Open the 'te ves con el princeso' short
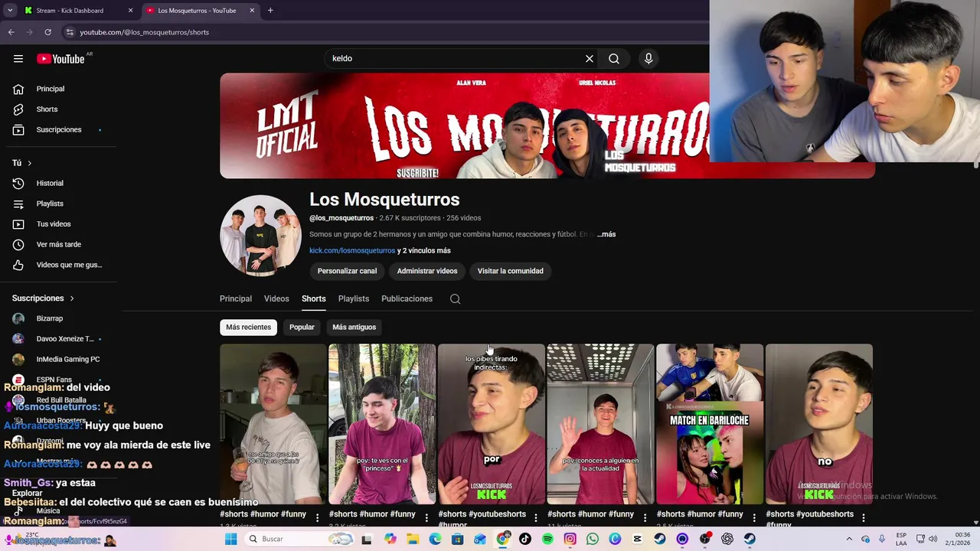Screen dimensions: 980x551 382,424
